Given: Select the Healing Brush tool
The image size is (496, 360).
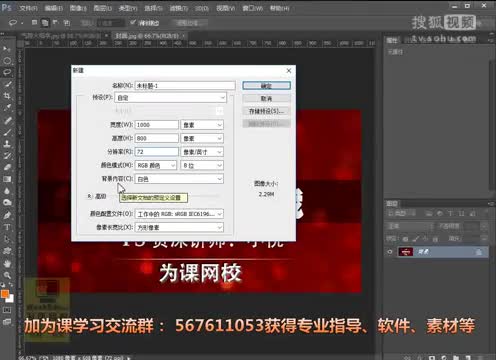Looking at the screenshot, I should pyautogui.click(x=7, y=120).
